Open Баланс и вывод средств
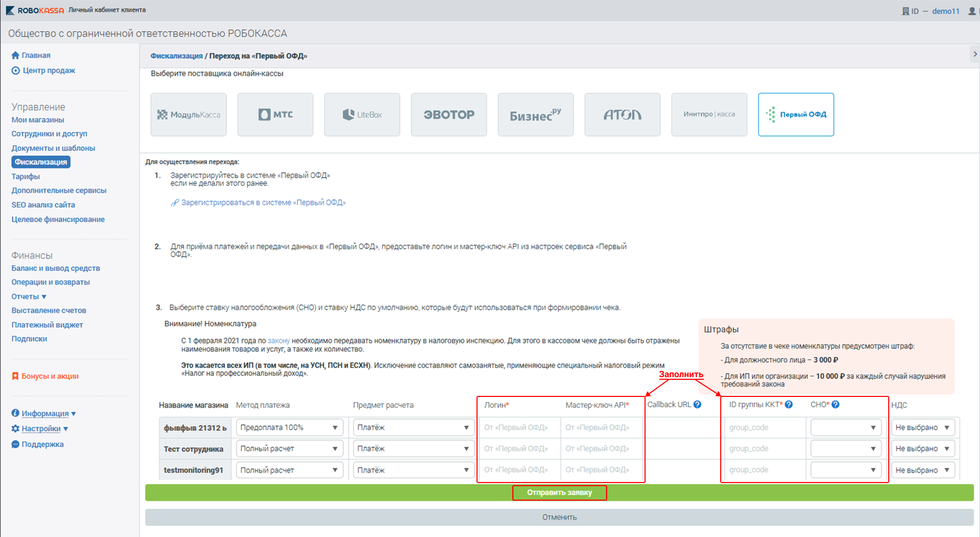Screen dimensions: 980x537 click(x=55, y=268)
